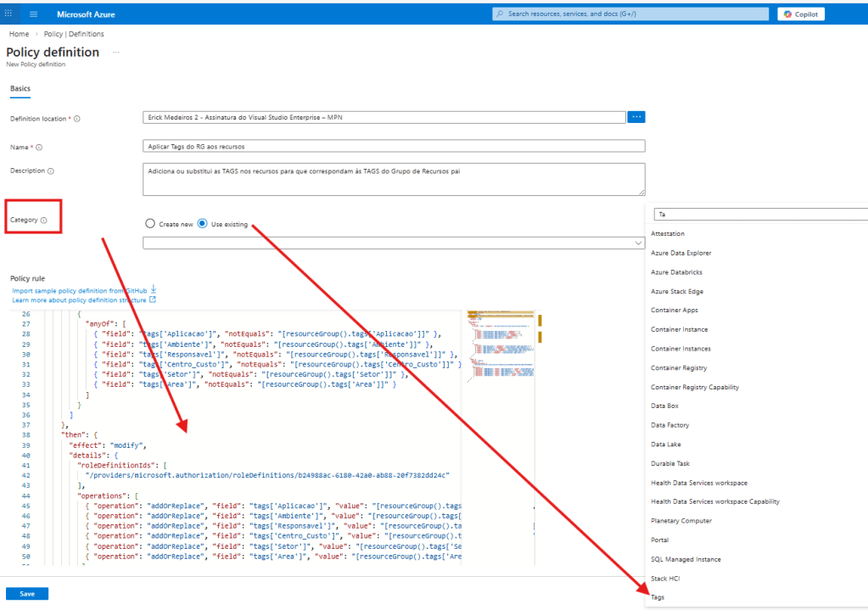Open Copilot from the top bar
The image size is (868, 610).
click(x=800, y=14)
